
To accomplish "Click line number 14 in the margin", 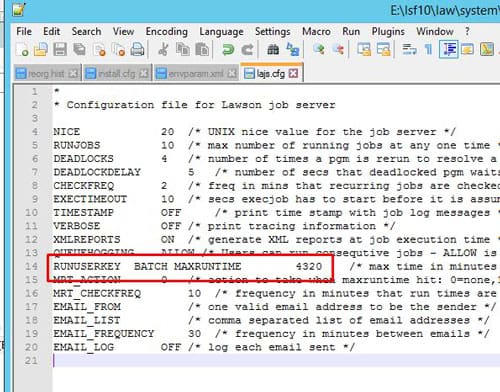I will 32,266.
